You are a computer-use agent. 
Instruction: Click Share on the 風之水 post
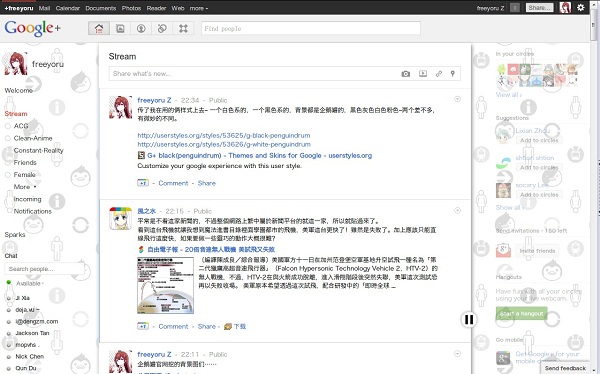click(207, 326)
